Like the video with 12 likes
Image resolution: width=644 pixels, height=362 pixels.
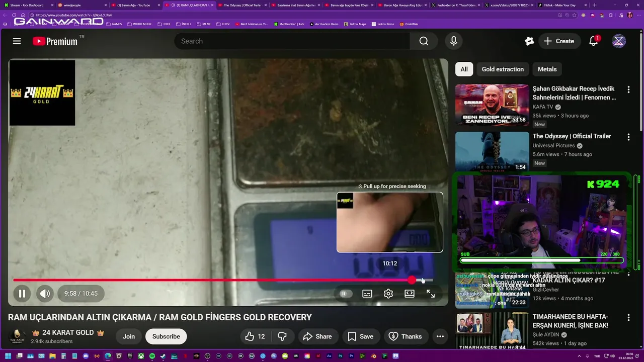[255, 336]
